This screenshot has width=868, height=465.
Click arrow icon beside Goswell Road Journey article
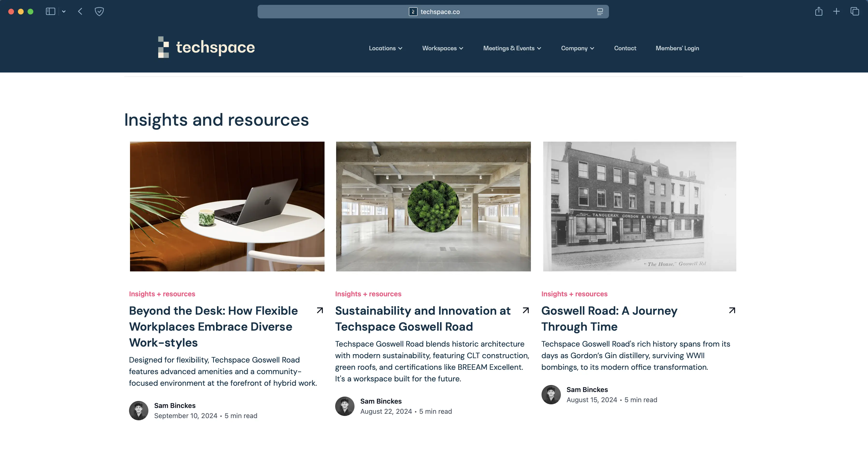coord(732,310)
